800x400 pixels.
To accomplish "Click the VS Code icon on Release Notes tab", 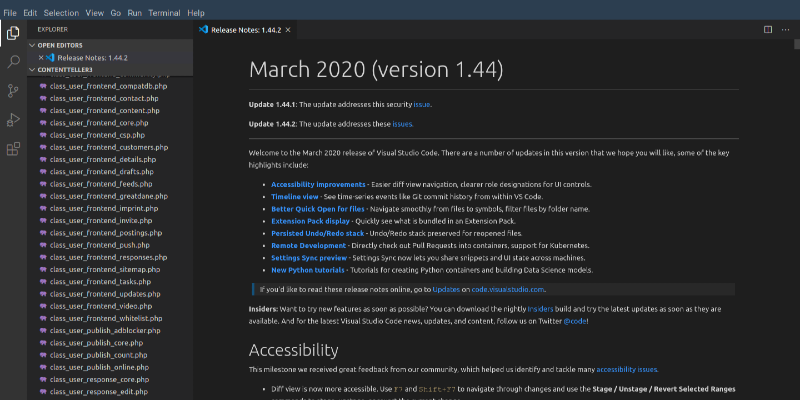I will point(203,30).
